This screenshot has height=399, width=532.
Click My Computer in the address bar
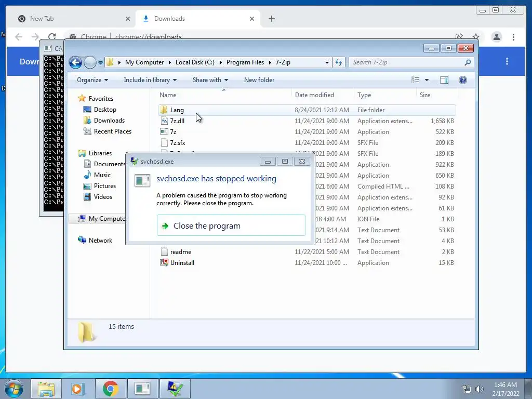click(x=144, y=62)
